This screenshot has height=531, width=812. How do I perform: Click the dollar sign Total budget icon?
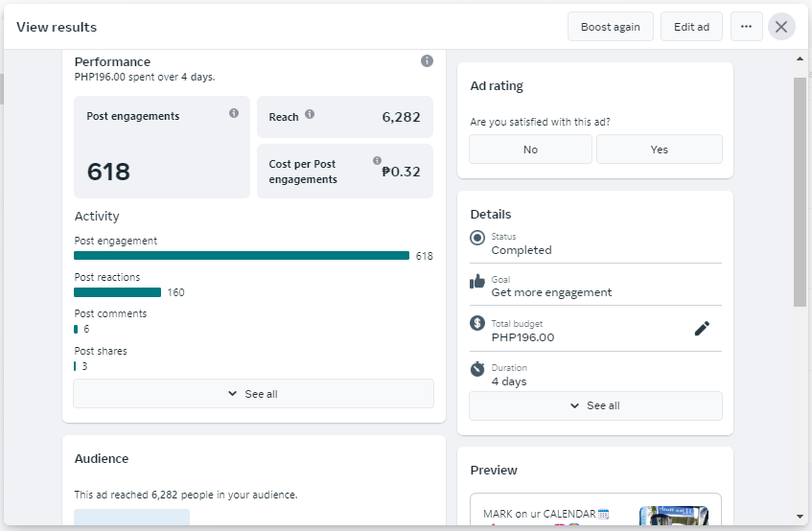477,324
